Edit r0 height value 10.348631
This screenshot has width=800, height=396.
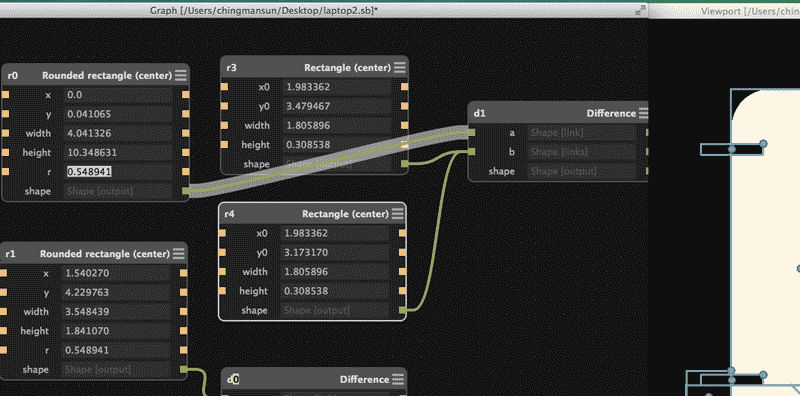[x=118, y=153]
